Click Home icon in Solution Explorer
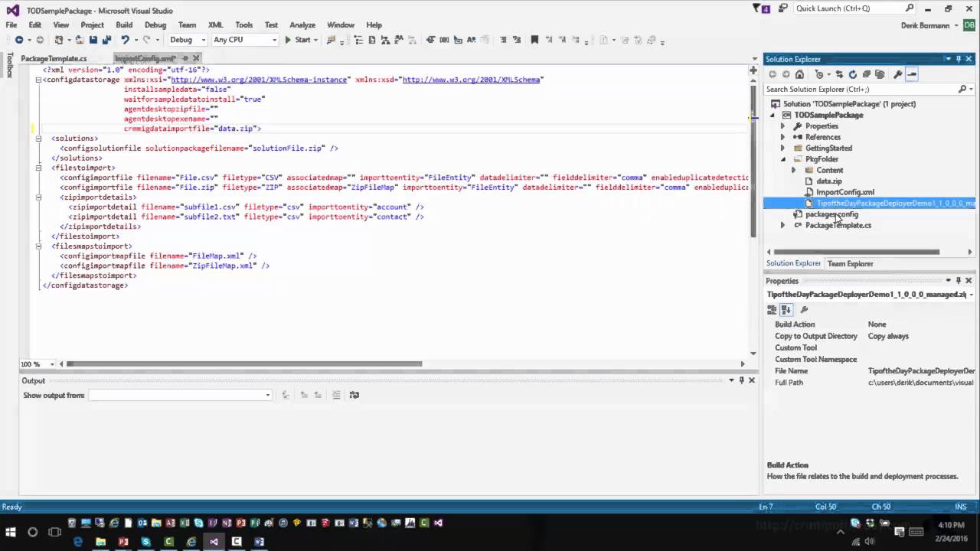980x551 pixels. pyautogui.click(x=799, y=74)
